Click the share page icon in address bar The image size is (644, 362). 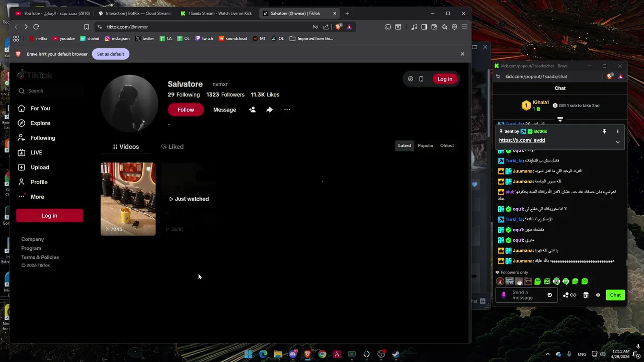tap(326, 27)
